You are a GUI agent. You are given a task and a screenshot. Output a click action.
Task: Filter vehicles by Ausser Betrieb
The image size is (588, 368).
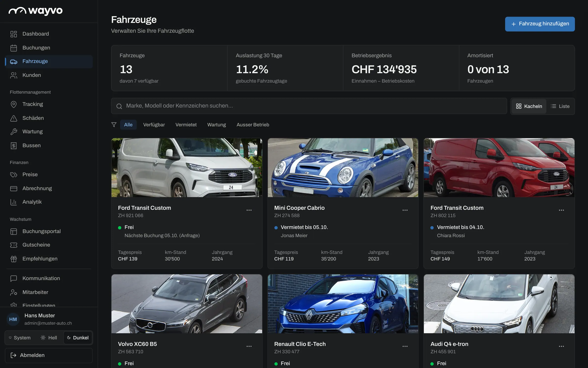pyautogui.click(x=253, y=125)
